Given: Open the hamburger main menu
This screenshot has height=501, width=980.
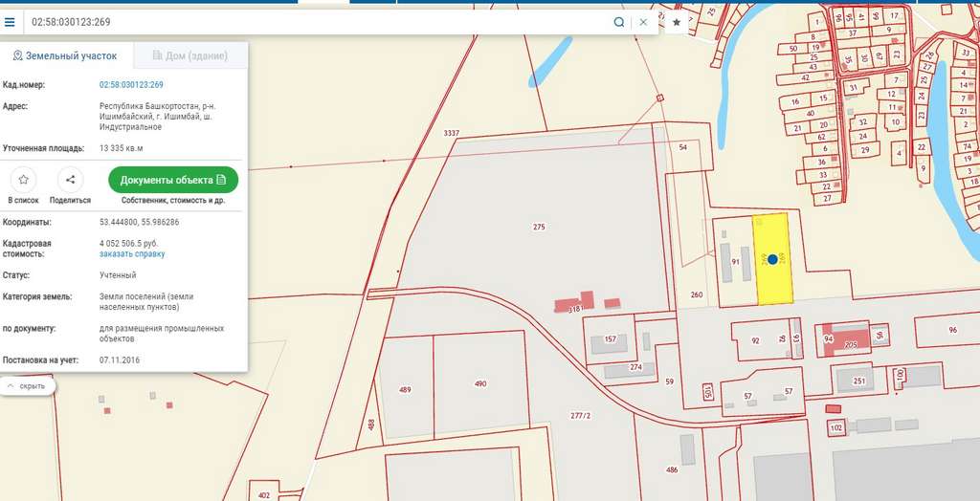Looking at the screenshot, I should 10,22.
